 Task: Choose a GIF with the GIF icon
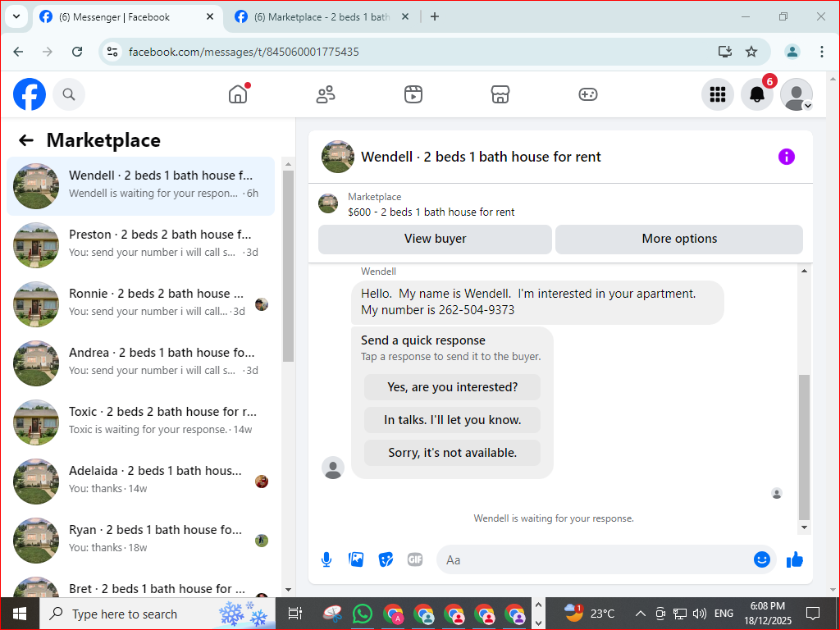pos(415,559)
